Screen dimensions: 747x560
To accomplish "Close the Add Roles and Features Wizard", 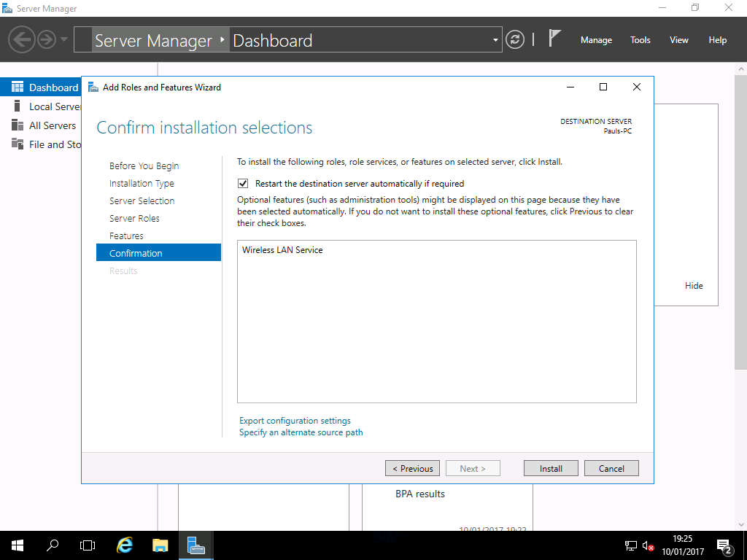I will [x=636, y=87].
